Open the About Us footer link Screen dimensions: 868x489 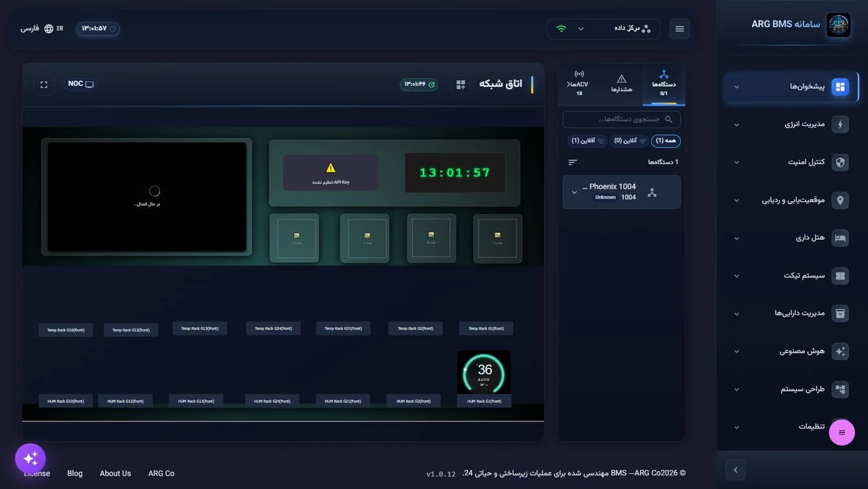click(115, 473)
